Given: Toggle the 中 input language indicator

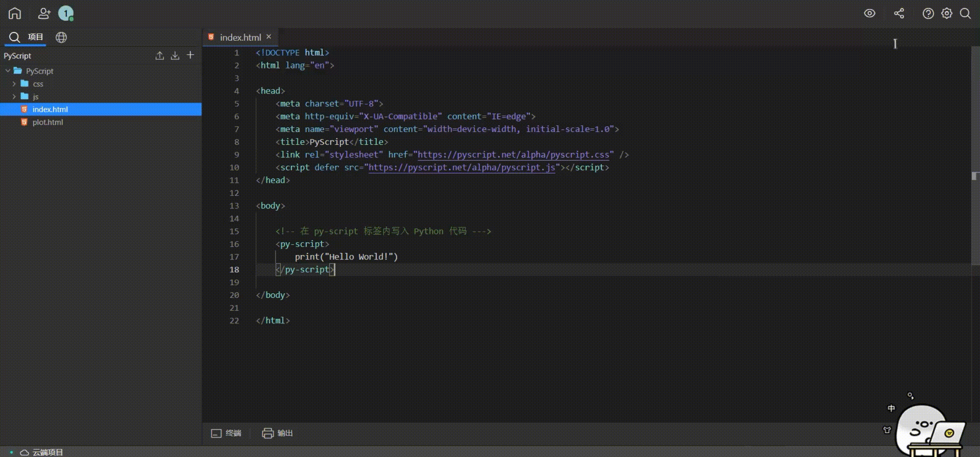Looking at the screenshot, I should point(891,408).
